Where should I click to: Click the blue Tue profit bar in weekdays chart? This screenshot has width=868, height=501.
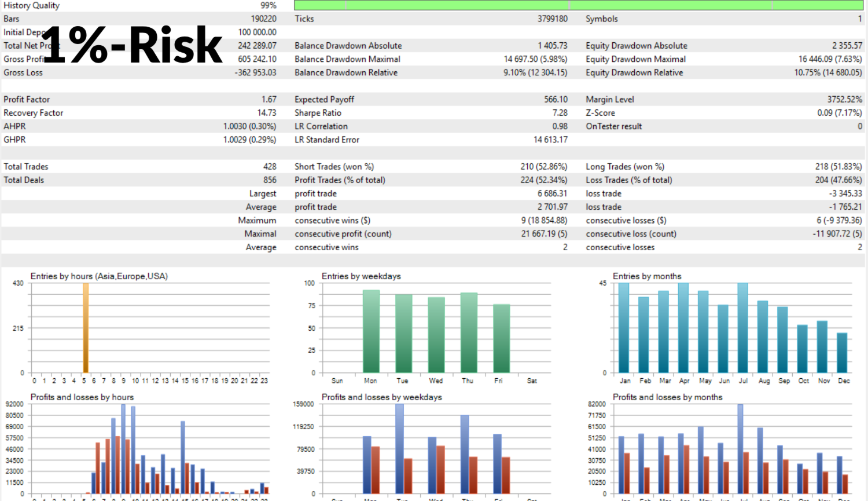(399, 449)
